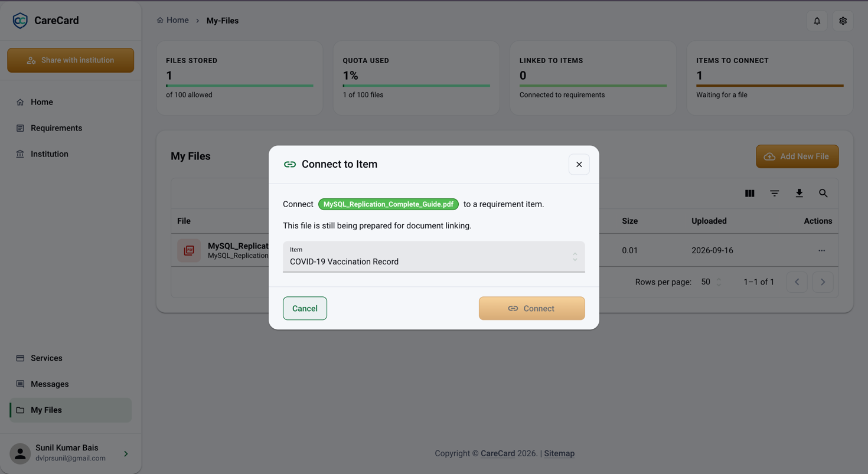Click the link icon in dialog title
This screenshot has height=474, width=868.
pyautogui.click(x=290, y=165)
